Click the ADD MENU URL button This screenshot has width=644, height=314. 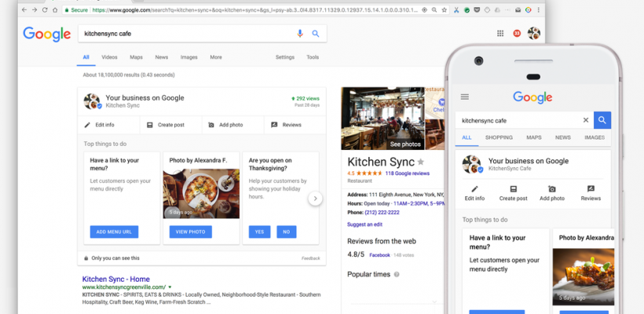(x=114, y=232)
